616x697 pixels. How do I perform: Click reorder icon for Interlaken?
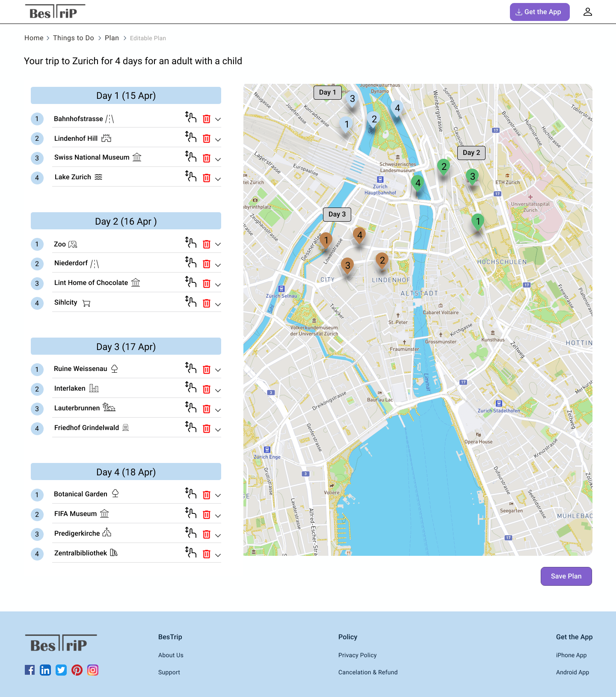tap(191, 387)
